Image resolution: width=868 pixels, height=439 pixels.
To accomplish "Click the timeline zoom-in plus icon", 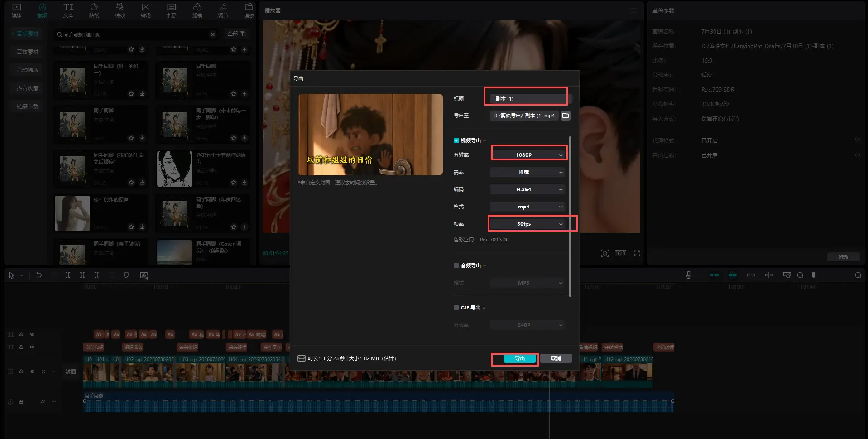I will [858, 275].
